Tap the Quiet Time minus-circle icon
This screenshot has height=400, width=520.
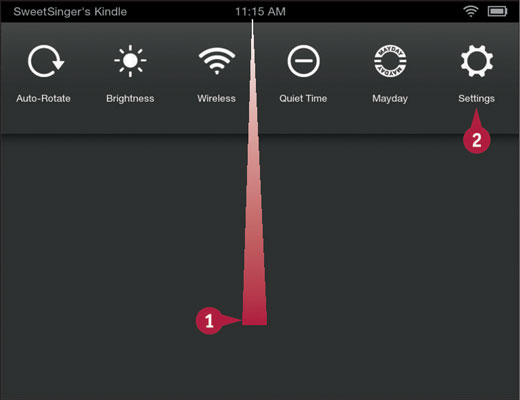[303, 61]
